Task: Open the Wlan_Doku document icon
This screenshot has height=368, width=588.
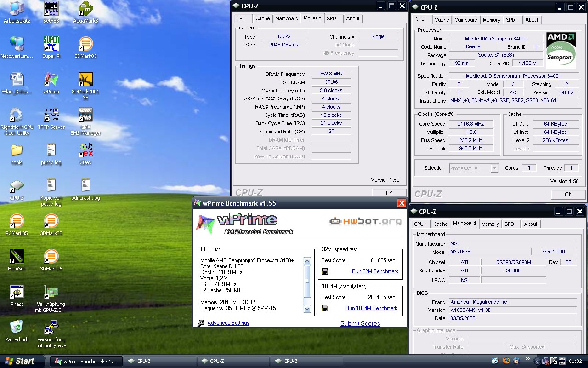Action: (17, 79)
